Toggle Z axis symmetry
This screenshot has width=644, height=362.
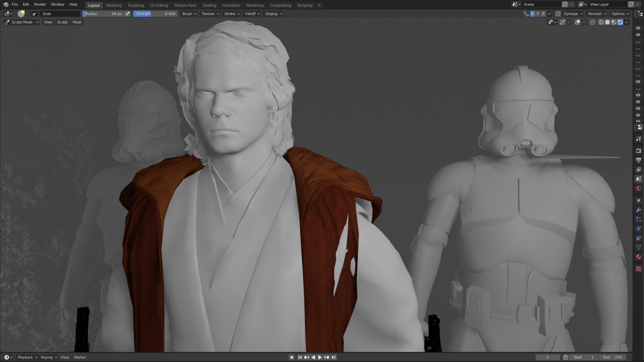pos(543,14)
